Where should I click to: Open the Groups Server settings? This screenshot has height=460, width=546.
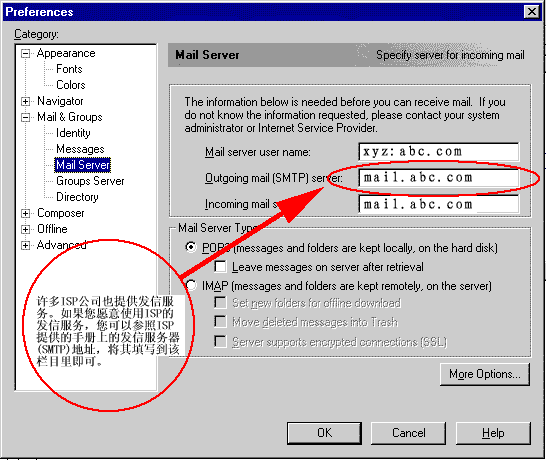[x=90, y=181]
